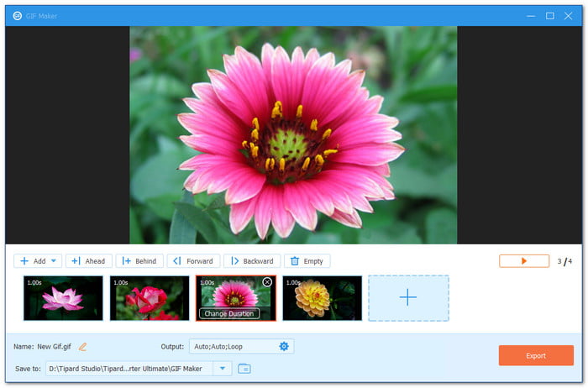Maximize the GIF Maker window
The height and width of the screenshot is (388, 588).
tap(549, 16)
